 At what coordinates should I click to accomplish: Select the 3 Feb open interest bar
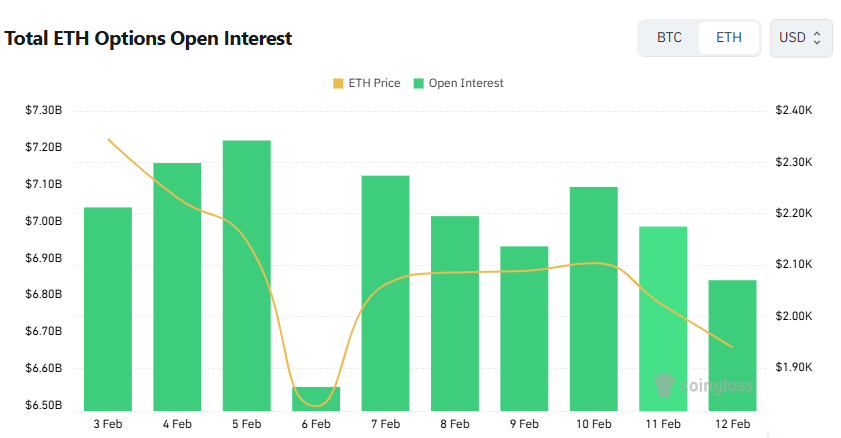pos(108,308)
